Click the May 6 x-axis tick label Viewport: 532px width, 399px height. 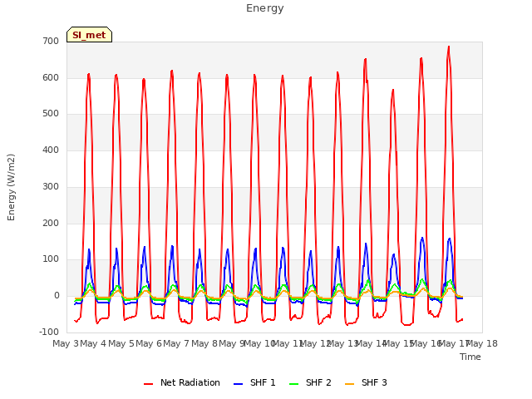coord(149,343)
